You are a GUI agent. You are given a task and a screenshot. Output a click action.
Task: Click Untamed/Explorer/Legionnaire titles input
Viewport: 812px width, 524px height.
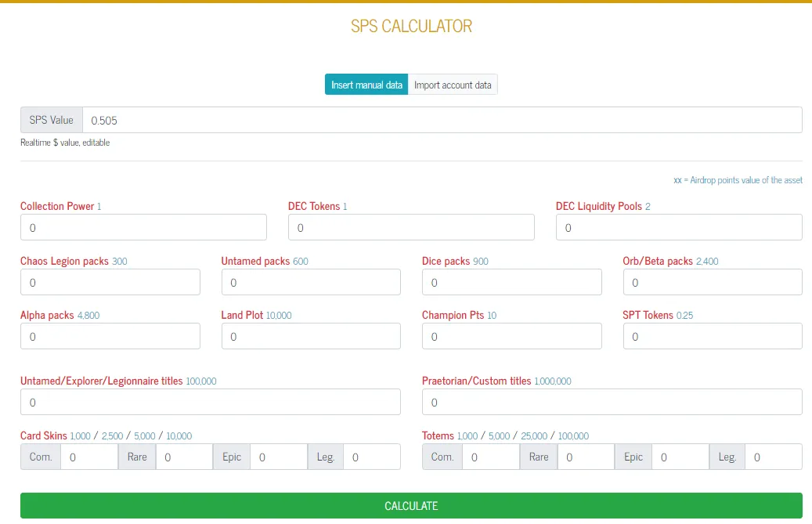coord(211,402)
